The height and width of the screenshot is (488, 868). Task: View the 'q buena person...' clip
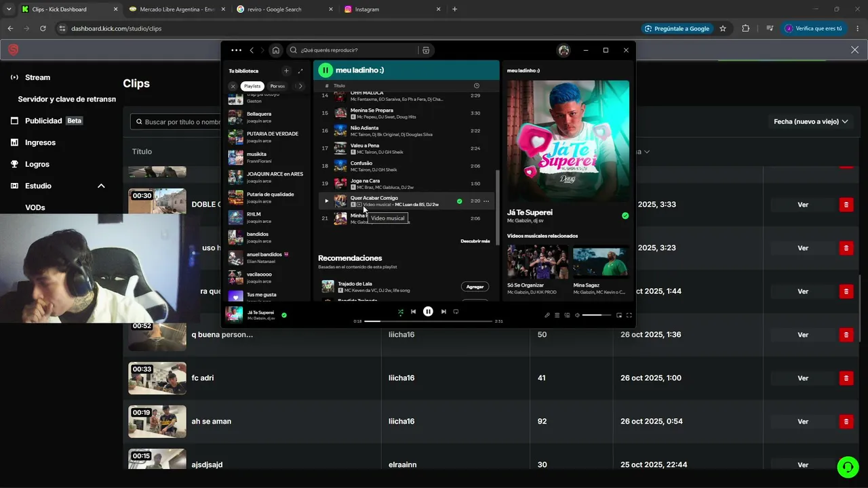pos(803,335)
